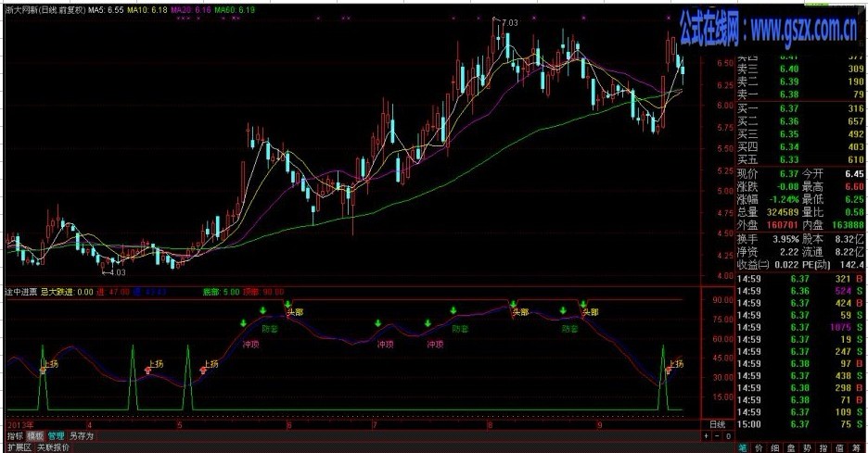Select the 值 value tab

point(840,447)
